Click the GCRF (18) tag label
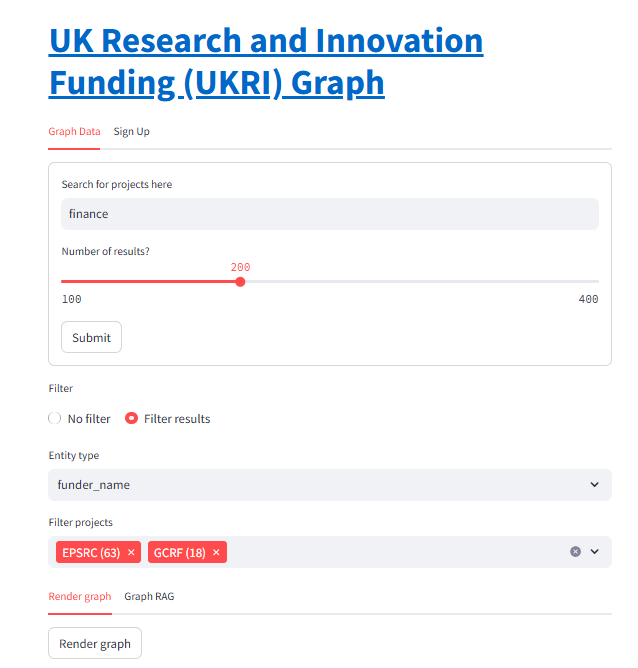The height and width of the screenshot is (668, 638). (180, 553)
